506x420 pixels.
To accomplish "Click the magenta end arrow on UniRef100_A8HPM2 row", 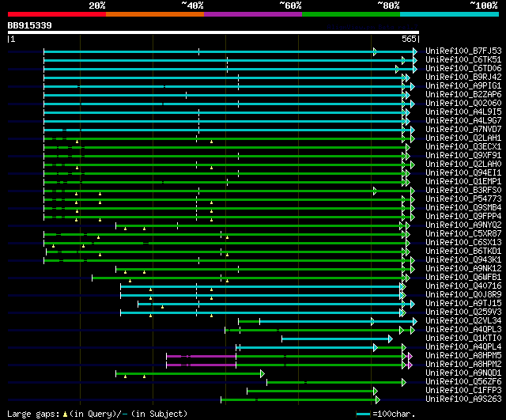I will tap(410, 365).
